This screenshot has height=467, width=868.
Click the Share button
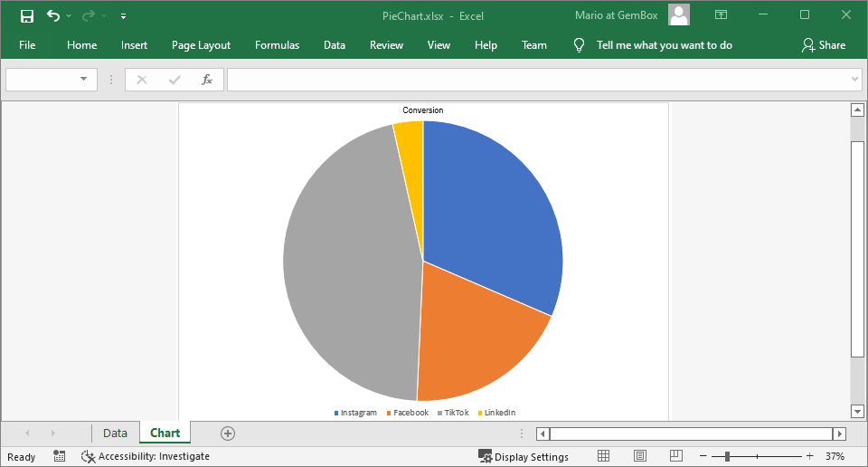824,45
